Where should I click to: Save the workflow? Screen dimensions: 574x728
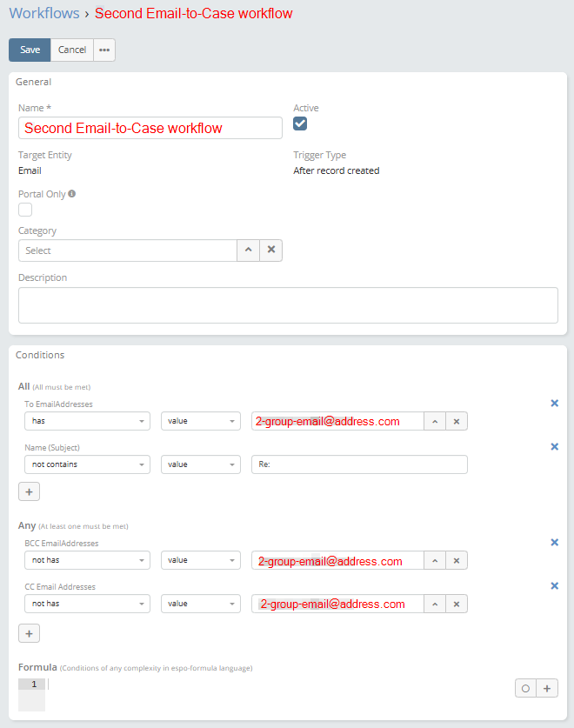(30, 50)
